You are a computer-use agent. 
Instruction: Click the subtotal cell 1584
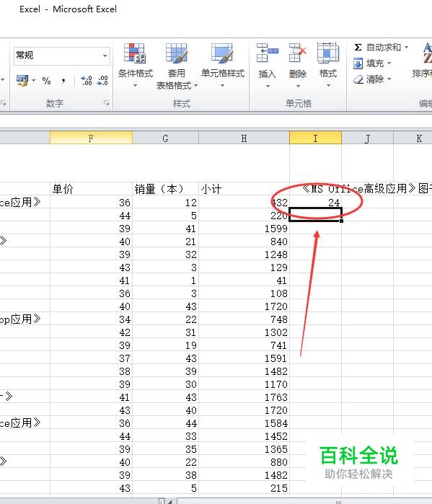[x=244, y=423]
